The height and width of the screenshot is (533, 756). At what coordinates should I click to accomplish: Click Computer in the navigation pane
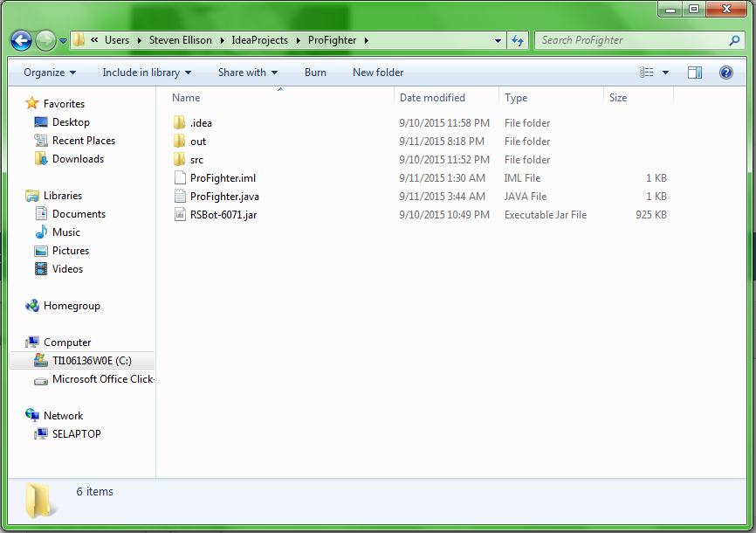pos(67,343)
